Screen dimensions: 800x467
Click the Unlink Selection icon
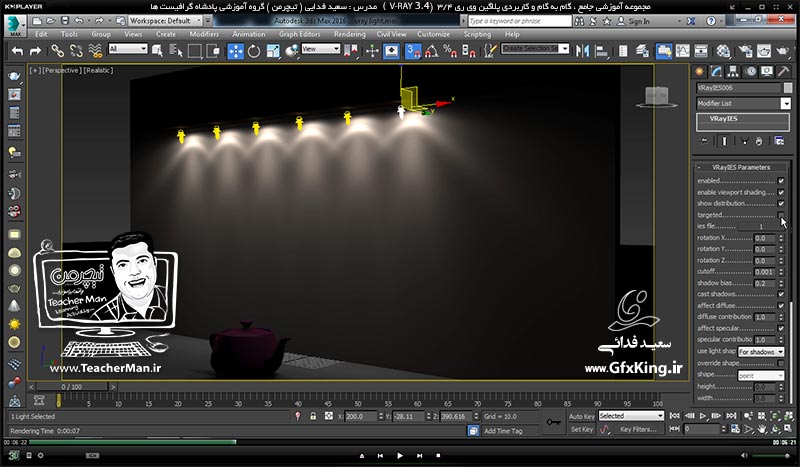pos(76,51)
